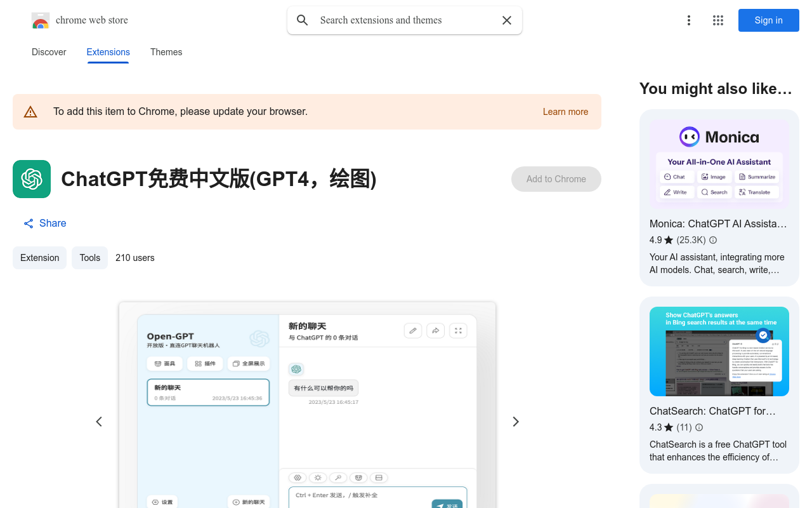Open the Google apps launcher grid
The image size is (812, 508).
pos(717,20)
